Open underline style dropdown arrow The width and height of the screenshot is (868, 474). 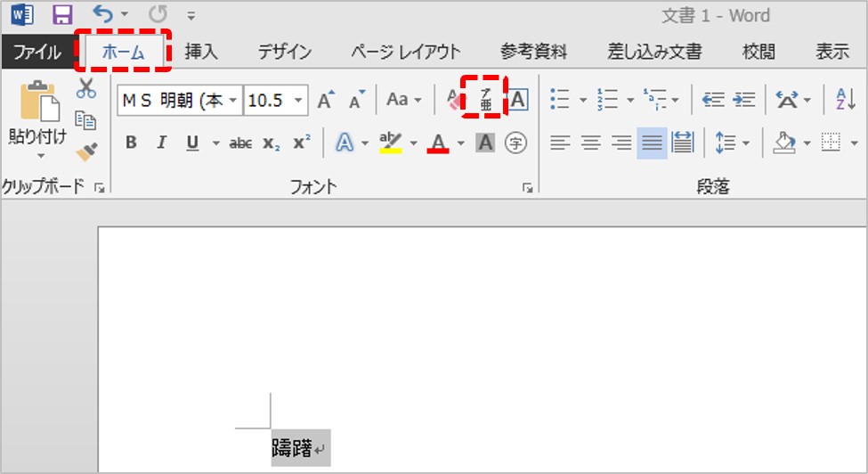[216, 143]
